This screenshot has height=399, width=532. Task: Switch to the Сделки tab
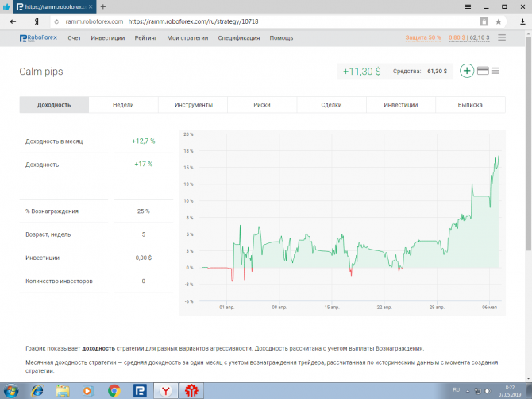[331, 105]
